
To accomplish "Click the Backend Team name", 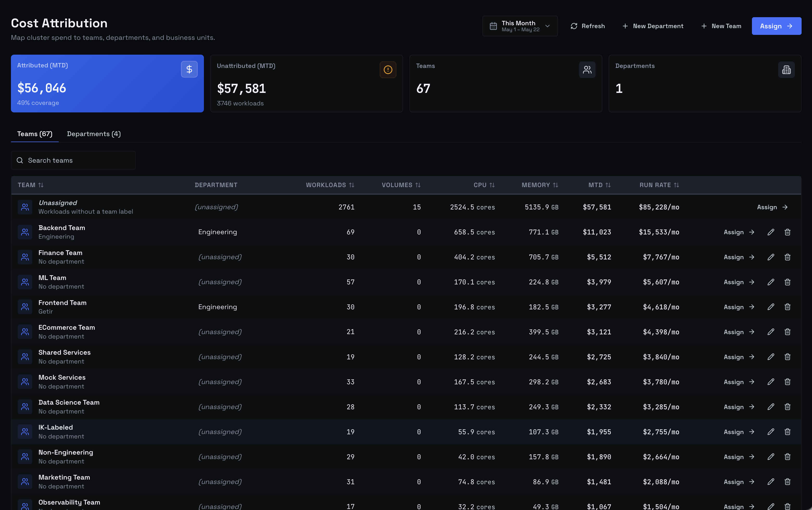I will pos(62,228).
